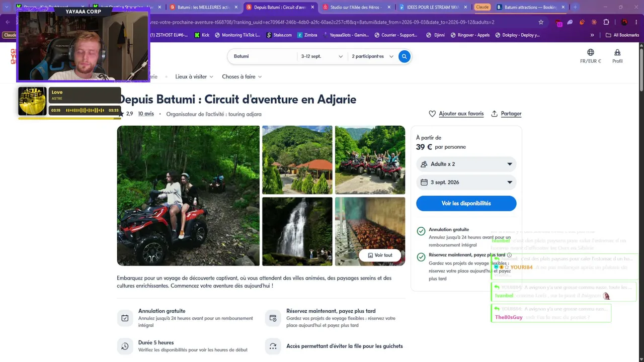The height and width of the screenshot is (362, 644).
Task: Open the group on quads photo thumbnail
Action: coord(370,160)
